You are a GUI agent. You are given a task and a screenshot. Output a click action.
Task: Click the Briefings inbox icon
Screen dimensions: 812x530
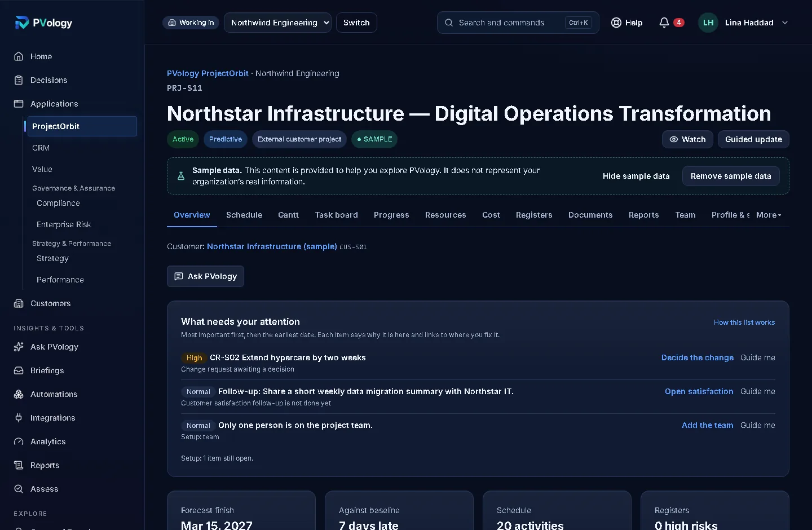[19, 370]
